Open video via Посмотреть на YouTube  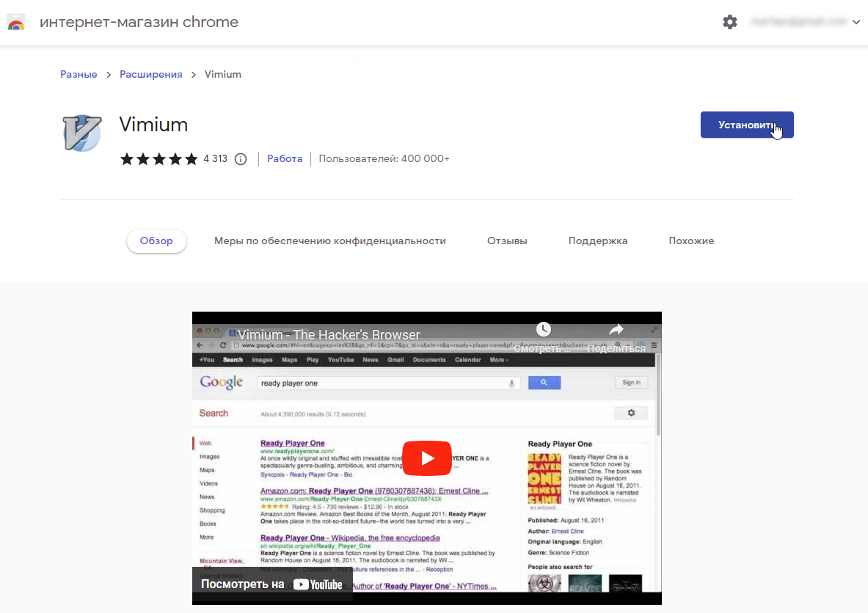(x=271, y=584)
